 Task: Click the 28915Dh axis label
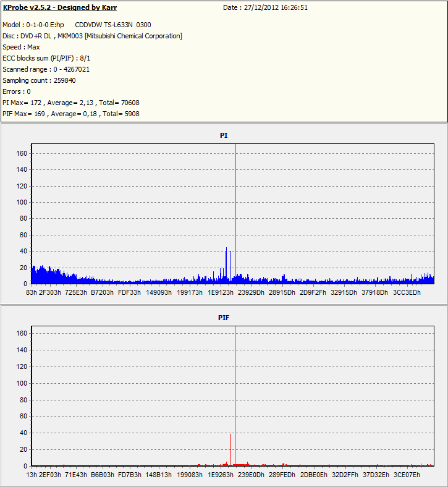point(282,292)
